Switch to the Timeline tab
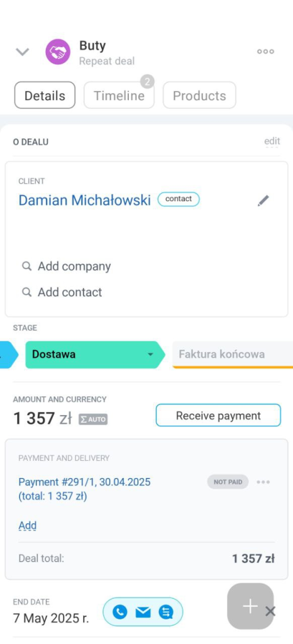The height and width of the screenshot is (644, 293). [119, 96]
